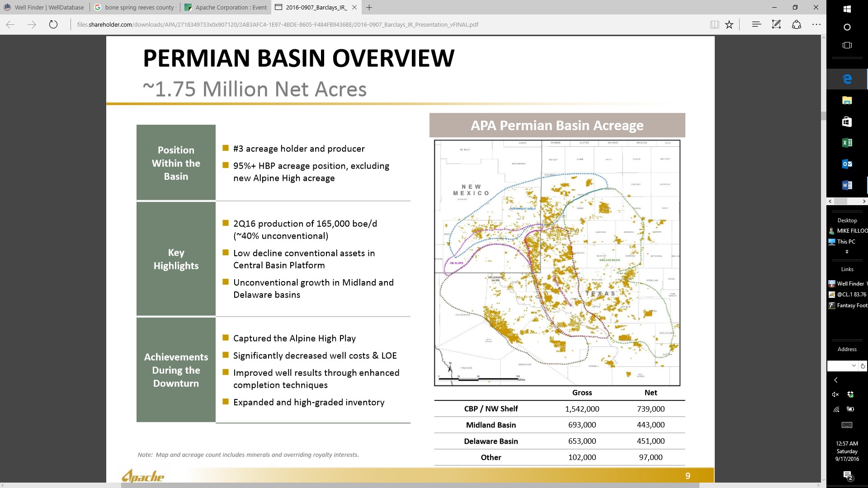
Task: Open Word from the taskbar
Action: (x=847, y=185)
